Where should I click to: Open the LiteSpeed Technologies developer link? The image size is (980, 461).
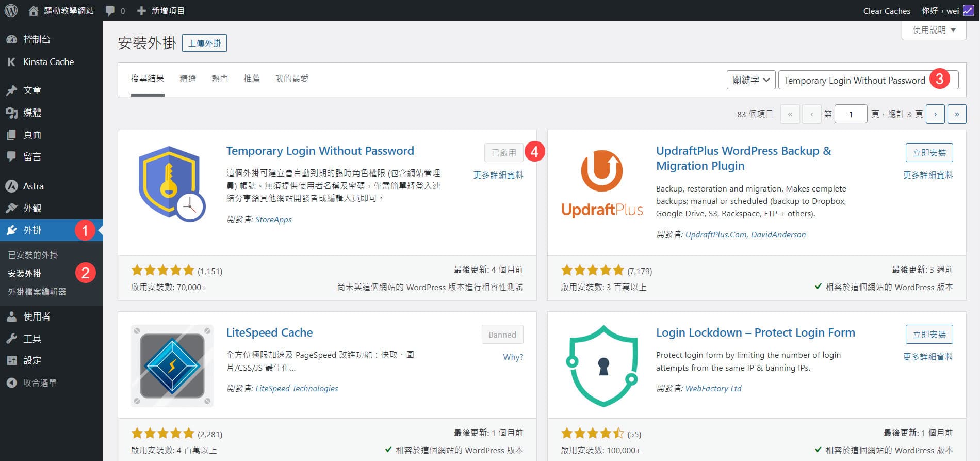coord(297,388)
